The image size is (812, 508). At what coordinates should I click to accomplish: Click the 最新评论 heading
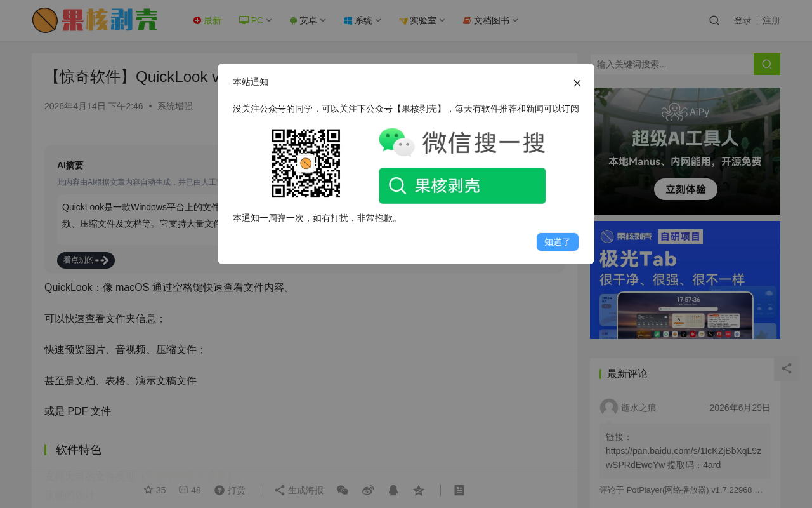pos(627,374)
